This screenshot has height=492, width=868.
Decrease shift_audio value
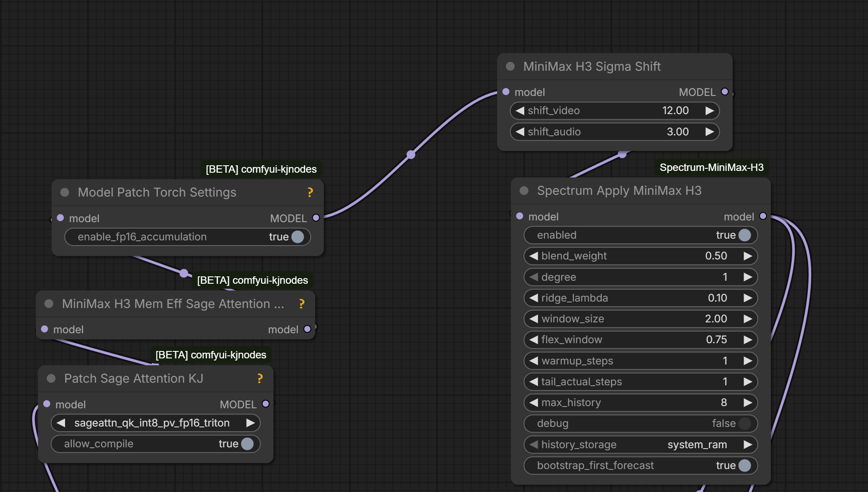pyautogui.click(x=520, y=132)
